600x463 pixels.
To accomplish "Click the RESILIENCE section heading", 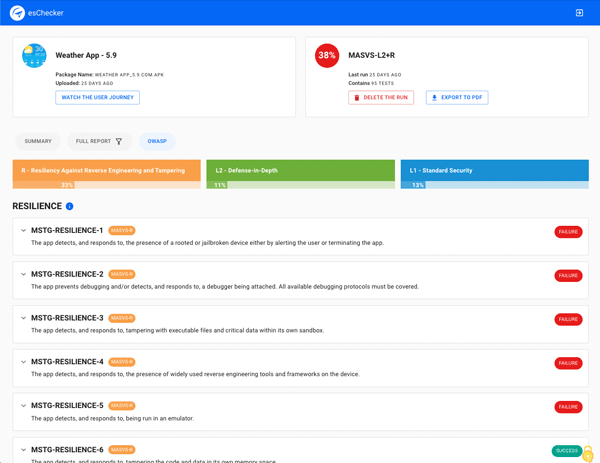I will 37,206.
